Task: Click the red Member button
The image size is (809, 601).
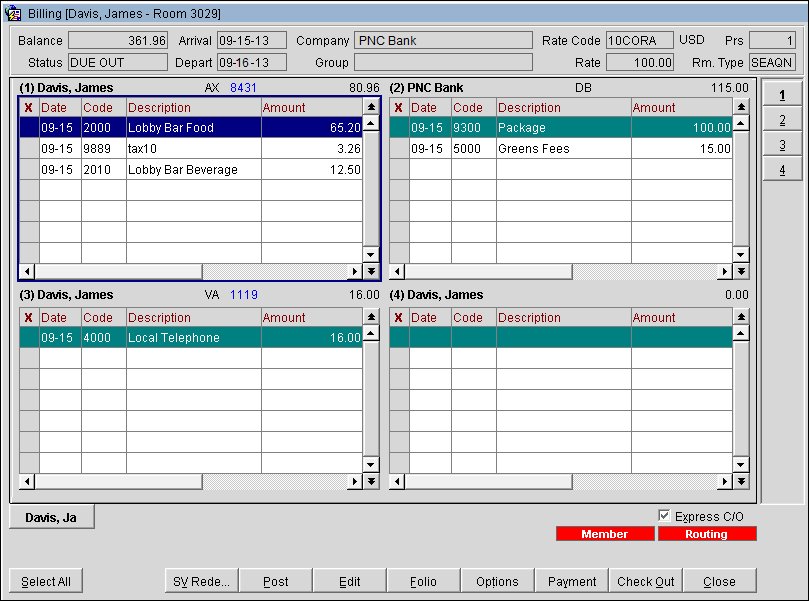Action: (605, 534)
